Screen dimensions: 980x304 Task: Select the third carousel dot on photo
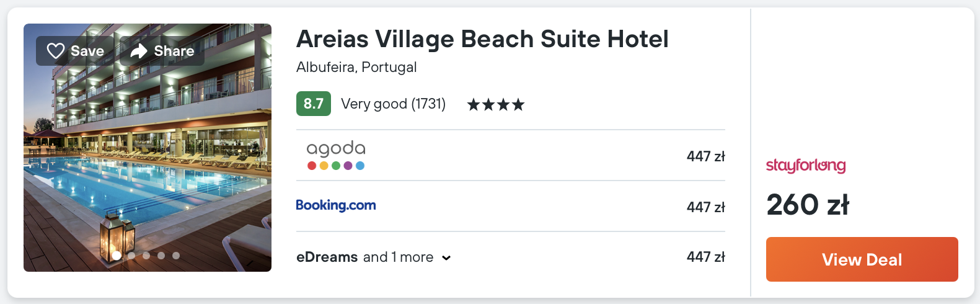(x=146, y=256)
